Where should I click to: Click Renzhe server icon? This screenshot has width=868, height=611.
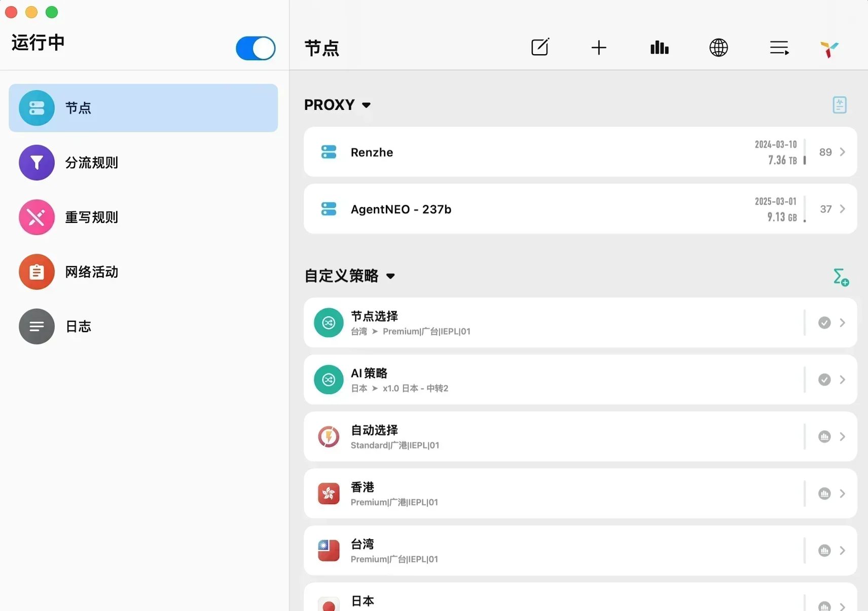coord(329,152)
